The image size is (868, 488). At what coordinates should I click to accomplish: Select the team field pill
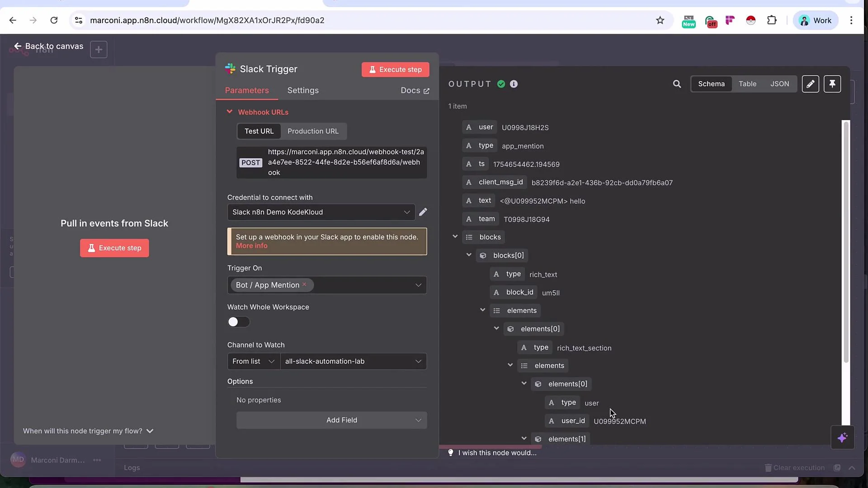[x=481, y=219]
